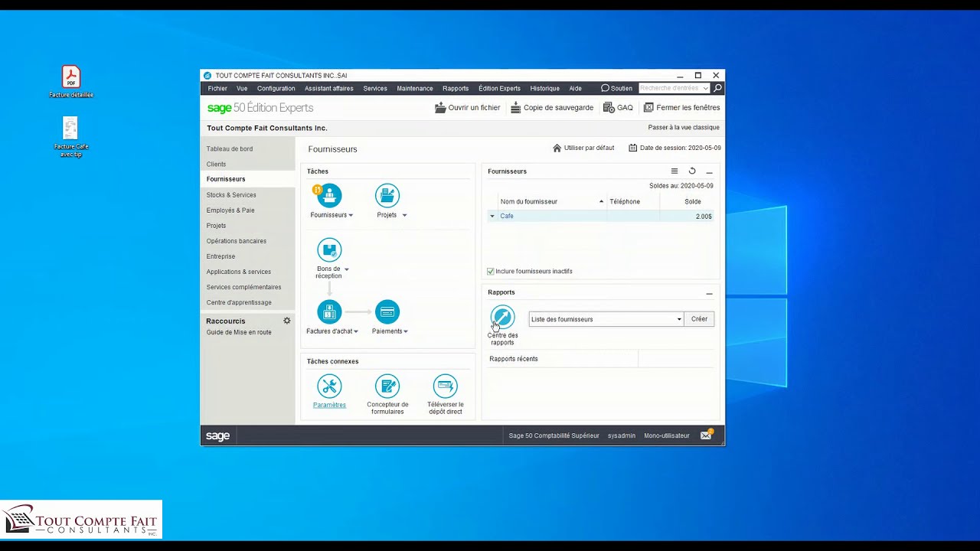Open the Paramètres tools icon

(329, 386)
